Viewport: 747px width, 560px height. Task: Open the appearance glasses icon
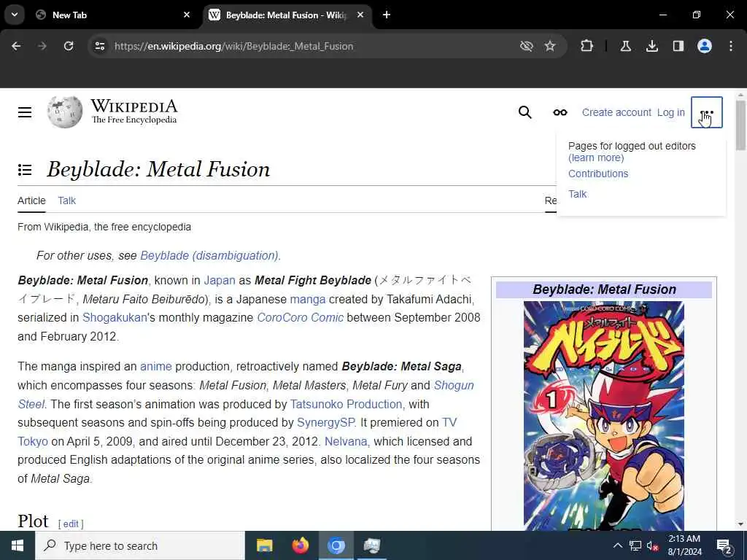tap(560, 112)
